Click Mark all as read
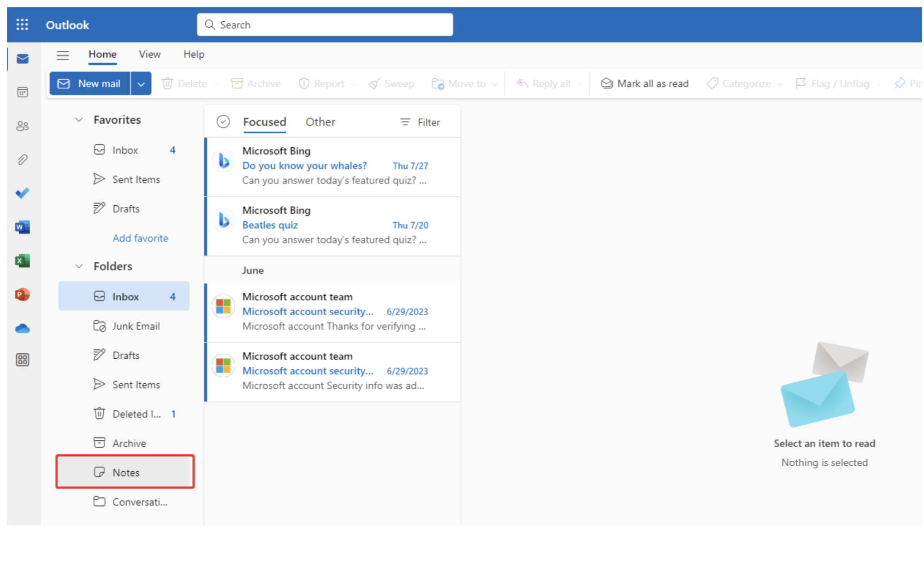Image resolution: width=924 pixels, height=569 pixels. coord(645,83)
